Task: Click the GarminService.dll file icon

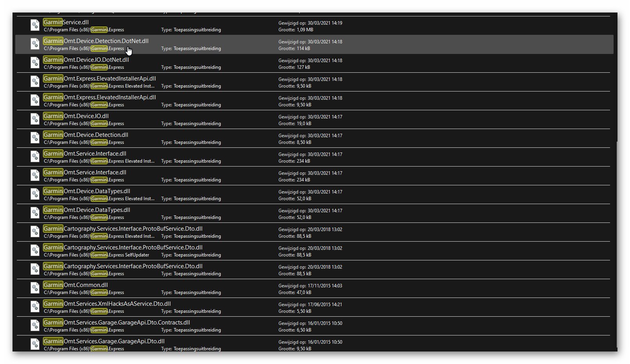Action: click(x=35, y=25)
